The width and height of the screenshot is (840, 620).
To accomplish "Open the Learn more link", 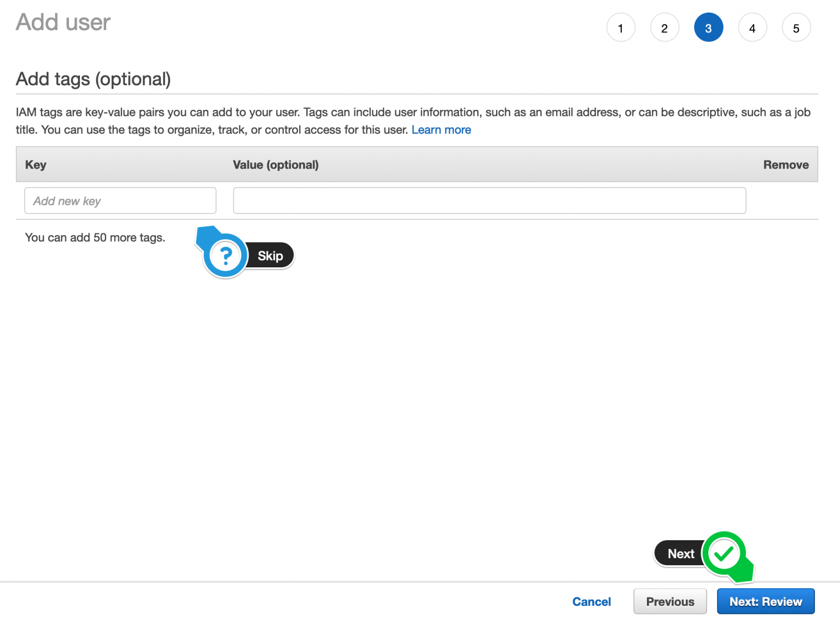I will pyautogui.click(x=441, y=130).
